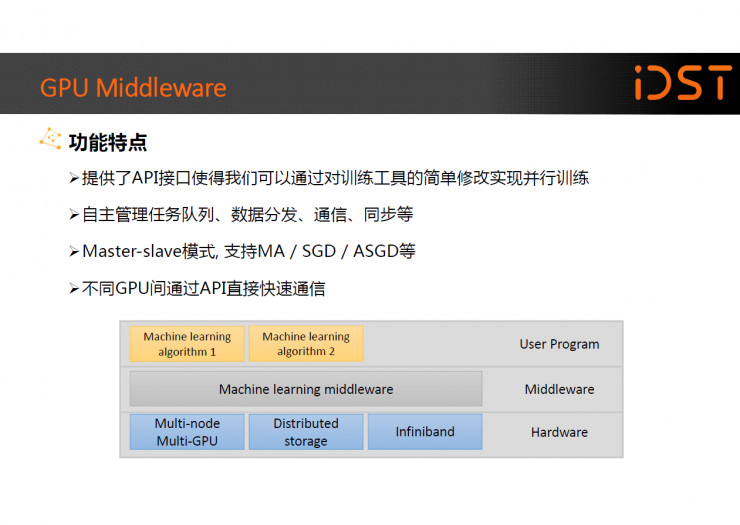Screen dimensions: 740x525
Task: Click the 不同GPU间通过API直接快速通信 bullet
Action: 197,288
